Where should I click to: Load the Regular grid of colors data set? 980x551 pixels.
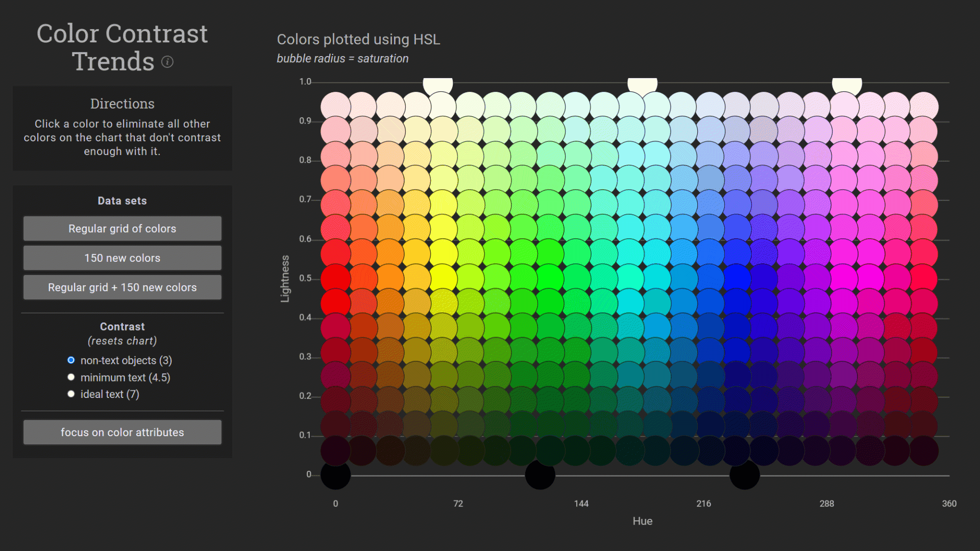click(x=122, y=229)
